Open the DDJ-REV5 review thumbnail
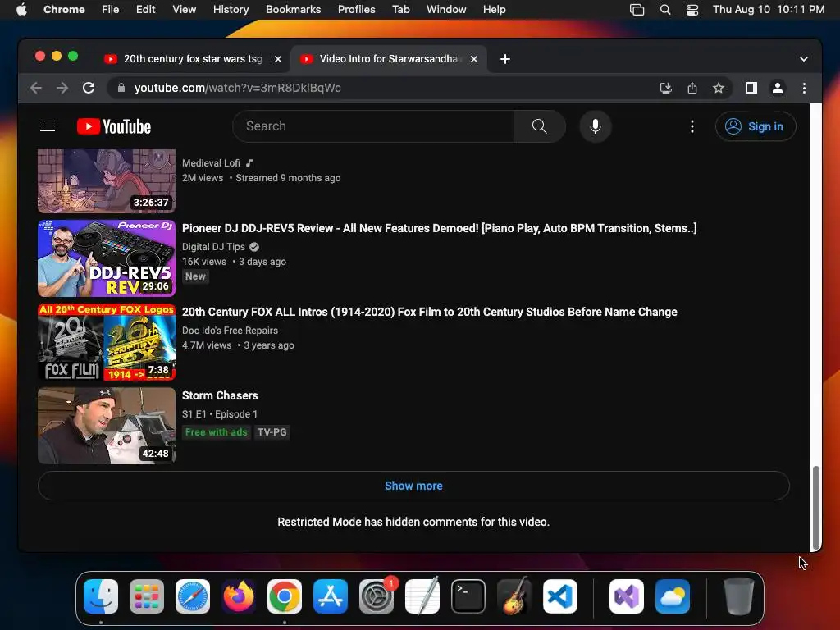Image resolution: width=840 pixels, height=630 pixels. [x=107, y=258]
